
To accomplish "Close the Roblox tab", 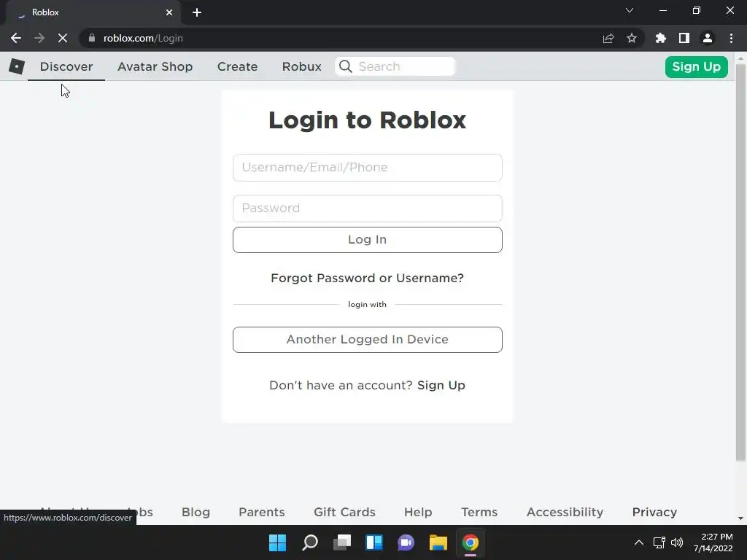I will [169, 12].
